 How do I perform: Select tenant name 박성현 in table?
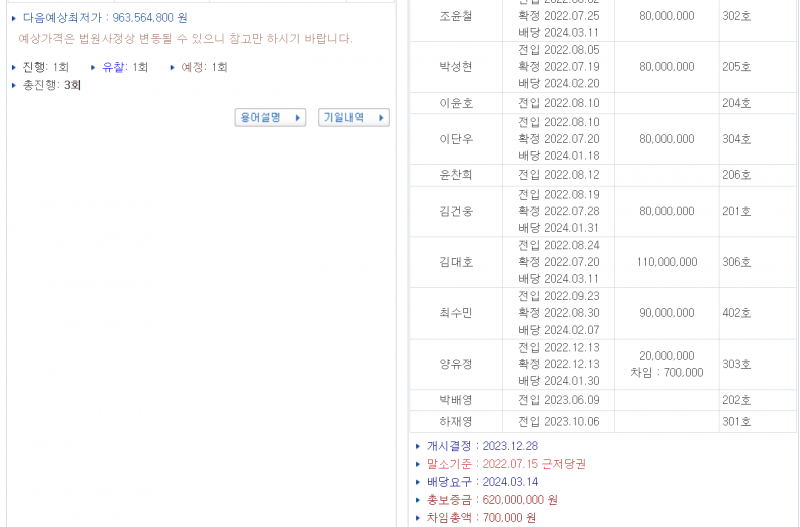click(455, 67)
